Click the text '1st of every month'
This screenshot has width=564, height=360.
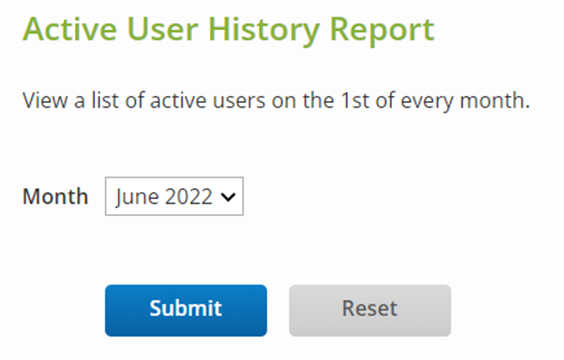435,101
